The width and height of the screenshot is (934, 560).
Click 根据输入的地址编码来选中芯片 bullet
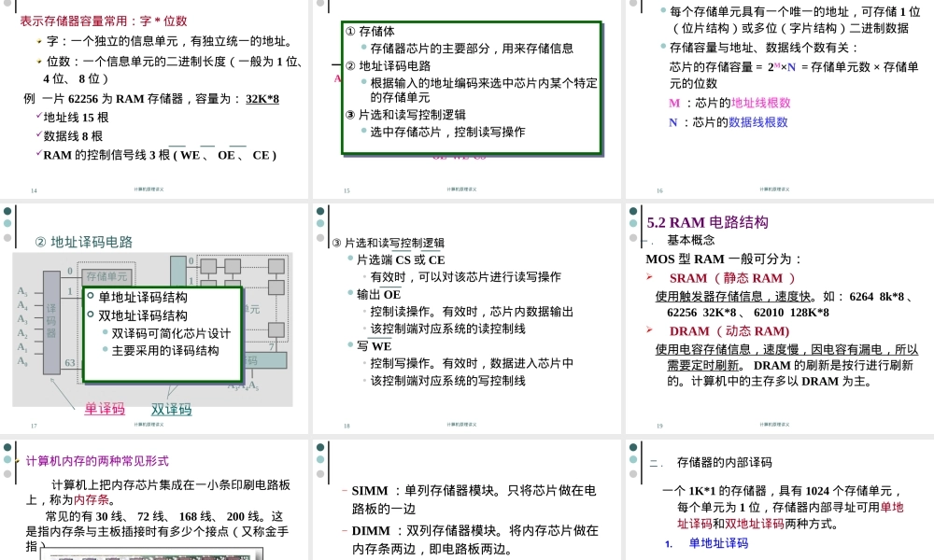tap(484, 90)
